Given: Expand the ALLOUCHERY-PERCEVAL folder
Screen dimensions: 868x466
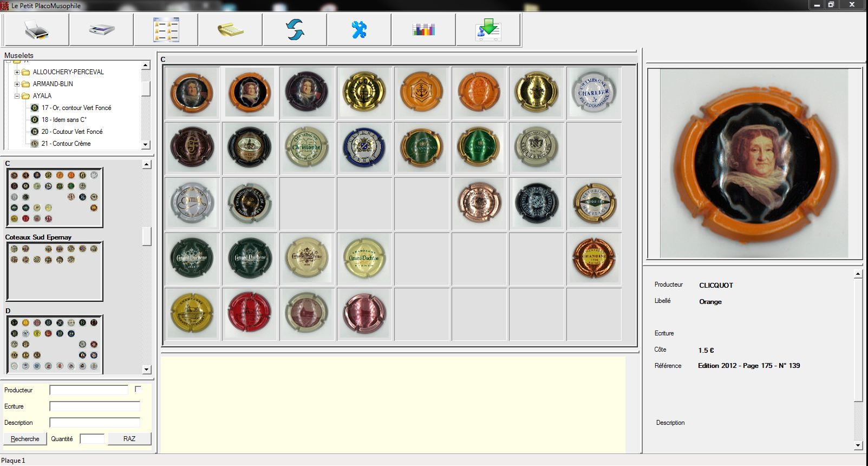Looking at the screenshot, I should [17, 72].
